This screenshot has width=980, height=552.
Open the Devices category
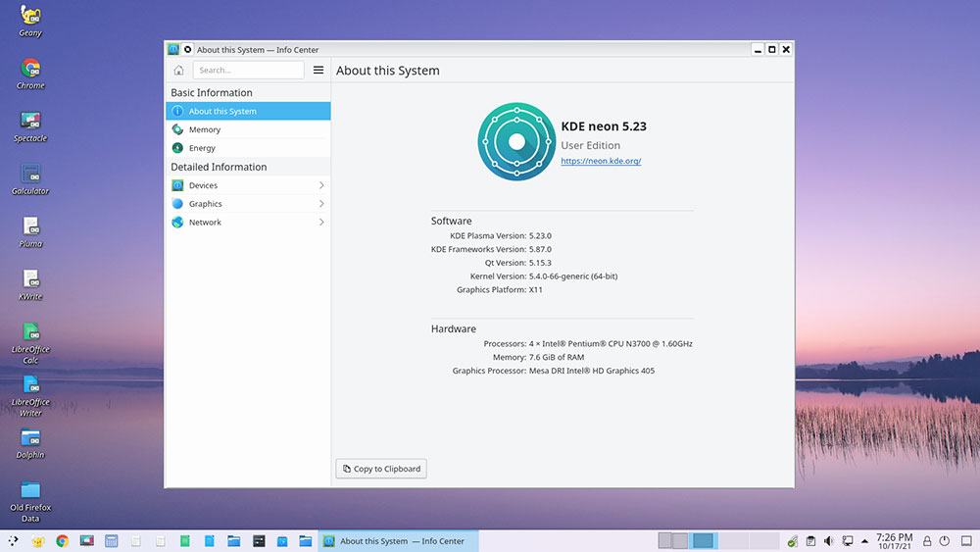tap(248, 185)
